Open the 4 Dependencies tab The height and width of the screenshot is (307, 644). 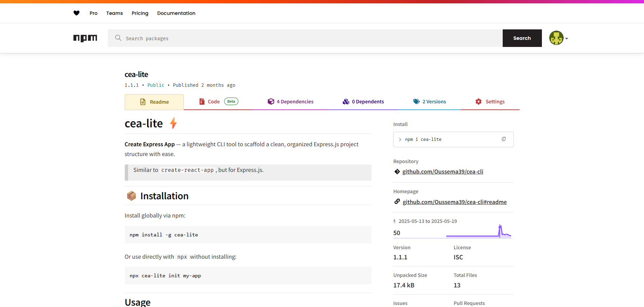290,102
